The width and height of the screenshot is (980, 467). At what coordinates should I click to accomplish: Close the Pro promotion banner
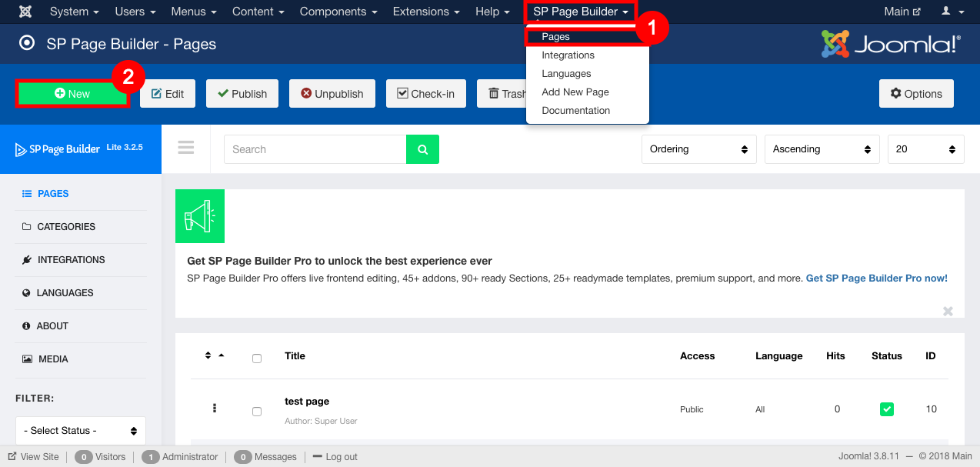[x=948, y=311]
